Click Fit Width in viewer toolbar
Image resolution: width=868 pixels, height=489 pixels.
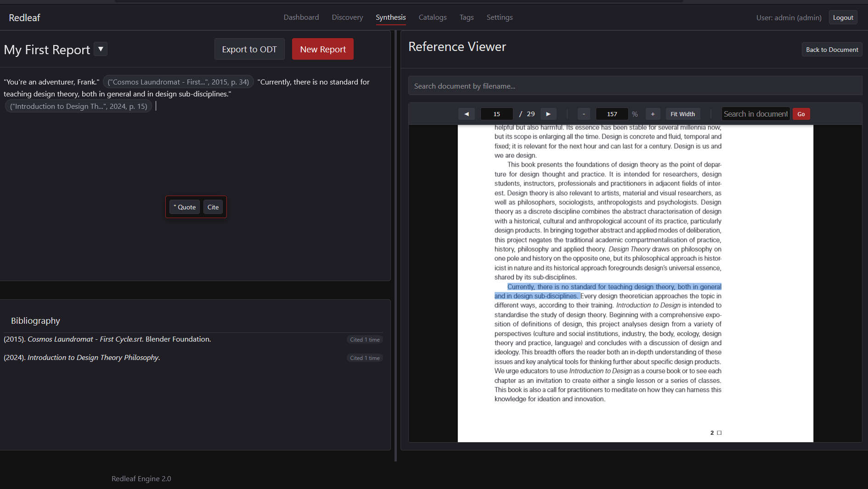682,114
